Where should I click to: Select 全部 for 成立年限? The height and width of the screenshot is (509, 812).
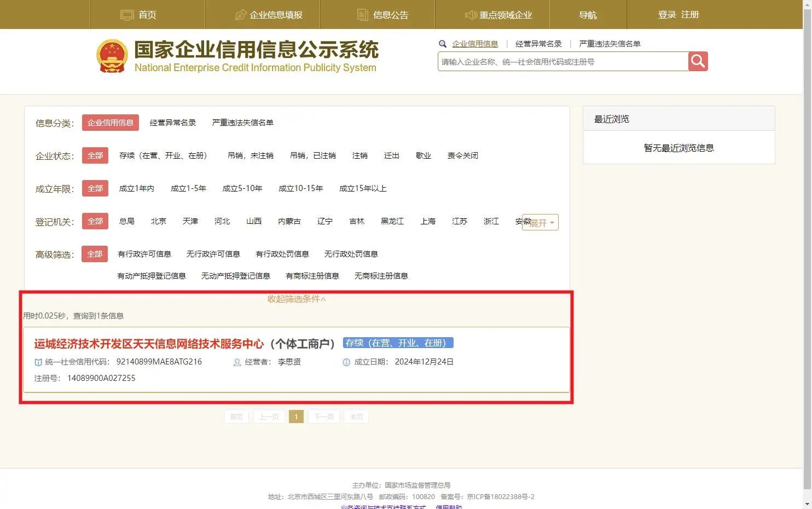pyautogui.click(x=95, y=188)
